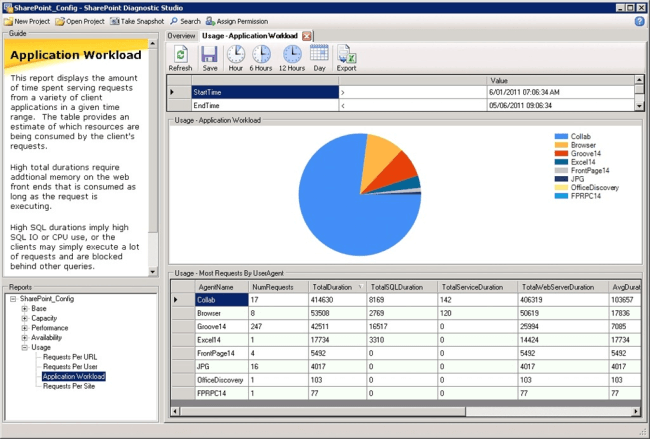This screenshot has width=650, height=439.
Task: Click the Groove14 legend color swatch
Action: [x=561, y=153]
